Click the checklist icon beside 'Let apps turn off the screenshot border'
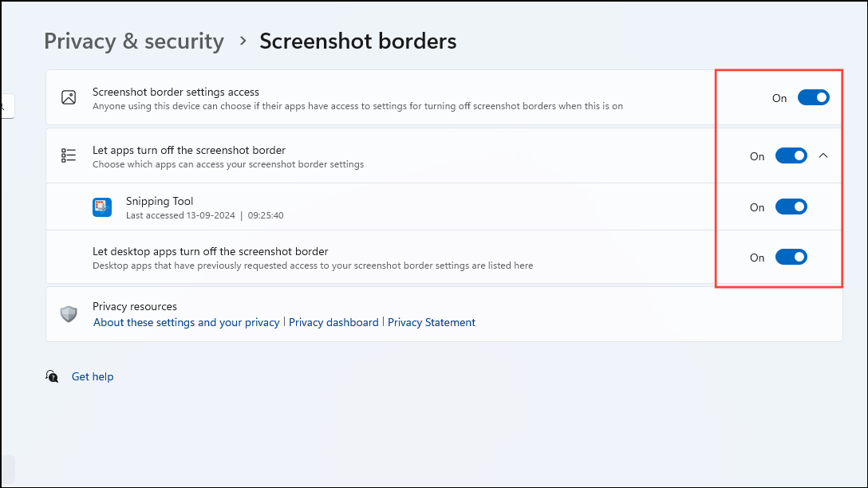Screen dimensions: 868x488 pos(69,155)
